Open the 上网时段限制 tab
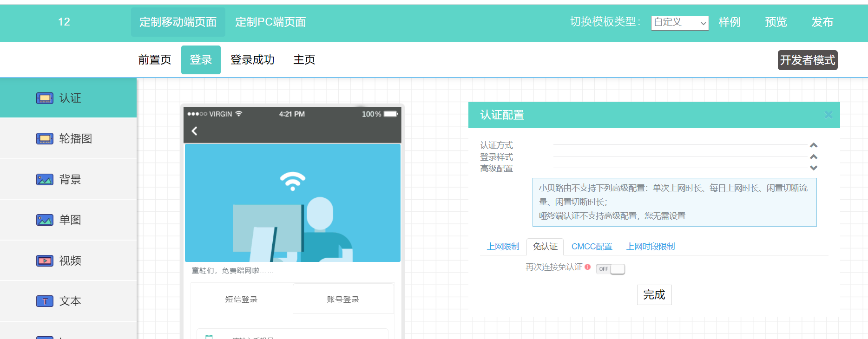The width and height of the screenshot is (868, 339). (651, 247)
